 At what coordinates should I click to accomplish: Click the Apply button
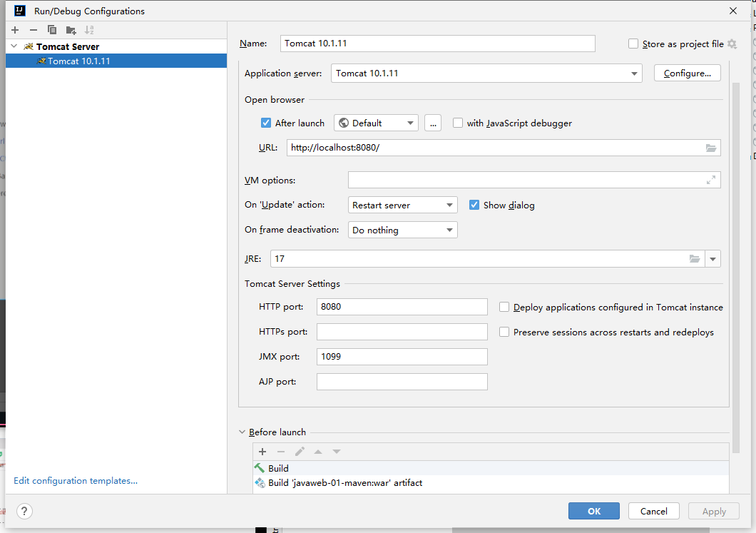click(714, 511)
